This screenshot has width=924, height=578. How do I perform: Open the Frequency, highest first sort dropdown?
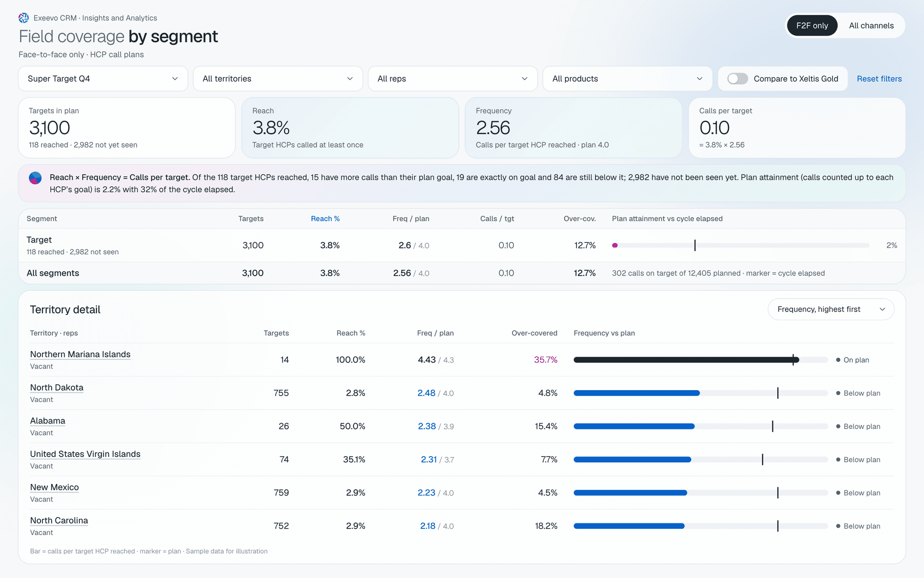(x=831, y=309)
